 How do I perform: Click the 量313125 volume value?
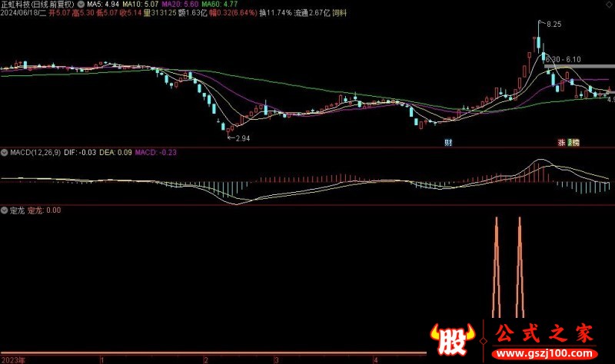point(160,13)
